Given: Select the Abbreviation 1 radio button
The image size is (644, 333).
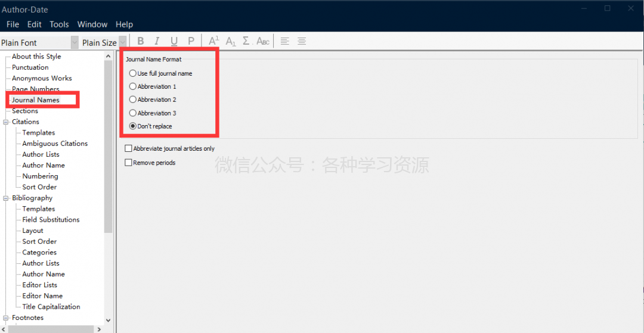Looking at the screenshot, I should coord(132,86).
